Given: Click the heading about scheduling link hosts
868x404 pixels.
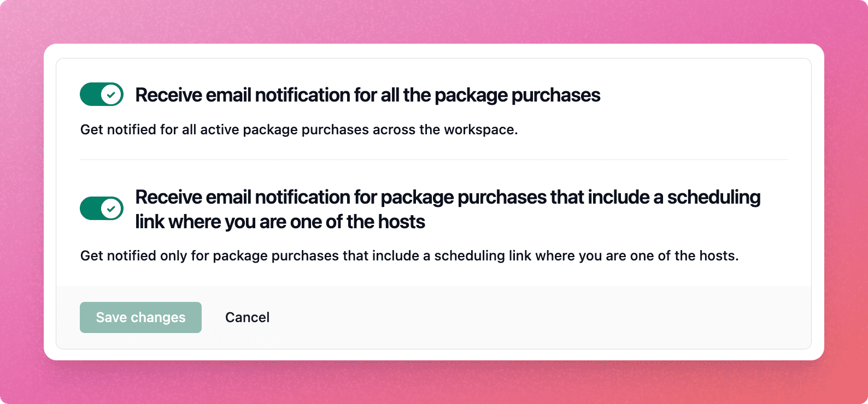Looking at the screenshot, I should [x=447, y=197].
